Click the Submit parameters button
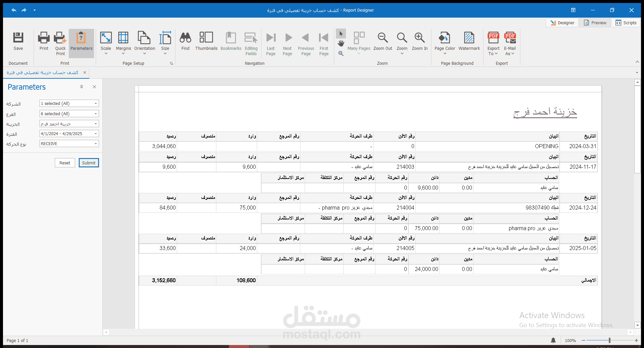The image size is (644, 348). click(x=89, y=163)
